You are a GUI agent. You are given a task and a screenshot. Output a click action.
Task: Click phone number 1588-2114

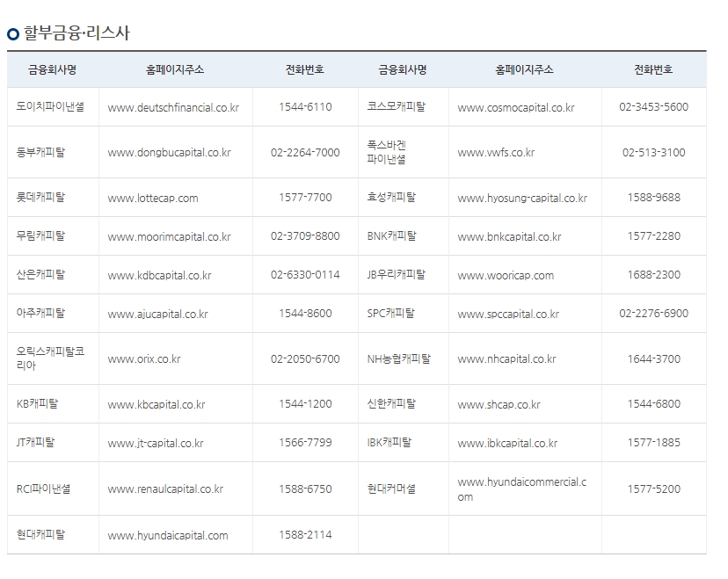[305, 534]
